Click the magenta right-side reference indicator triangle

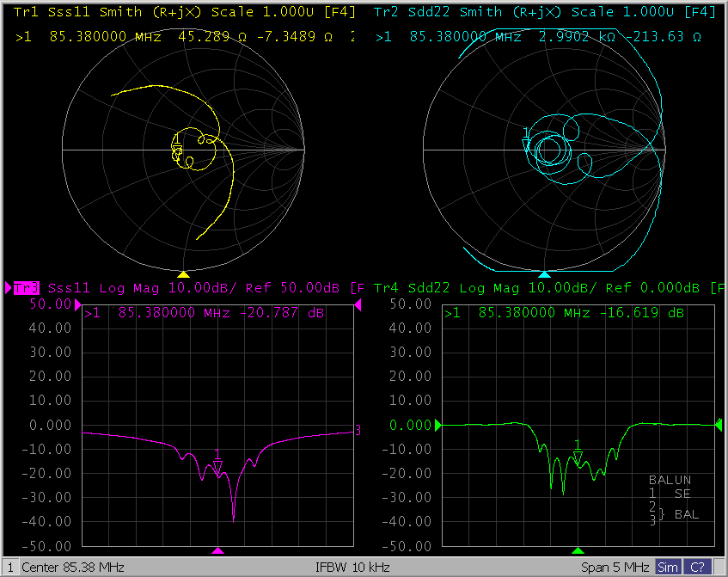click(358, 304)
